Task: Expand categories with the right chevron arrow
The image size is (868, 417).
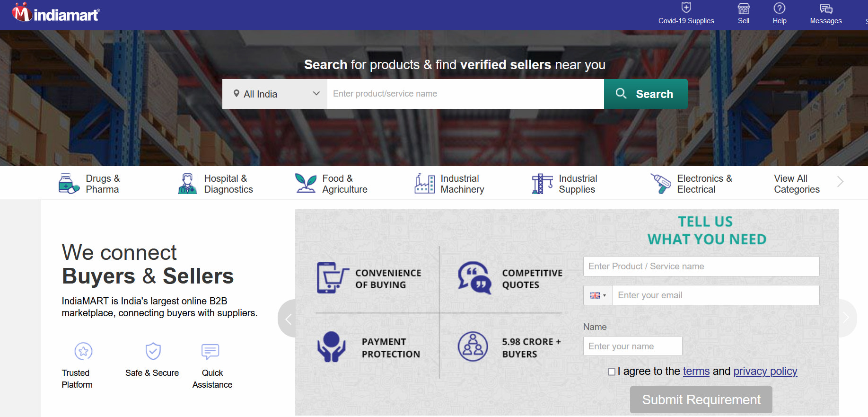Action: click(x=840, y=182)
